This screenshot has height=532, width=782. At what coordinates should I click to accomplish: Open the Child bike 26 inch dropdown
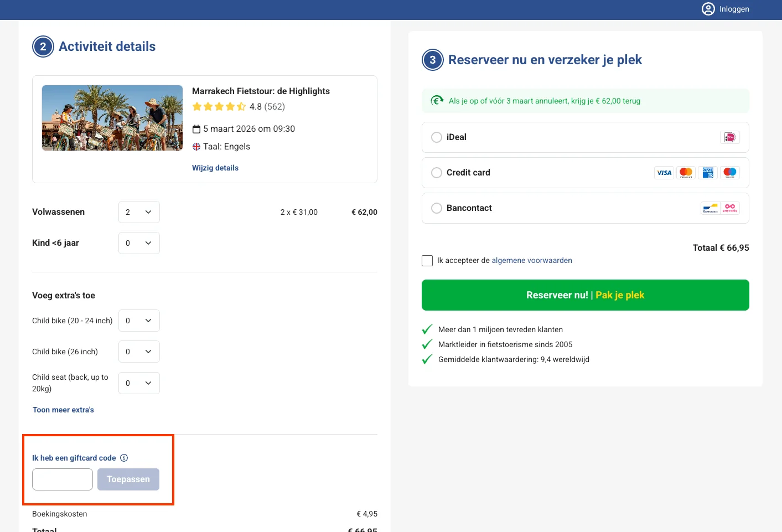pos(139,352)
